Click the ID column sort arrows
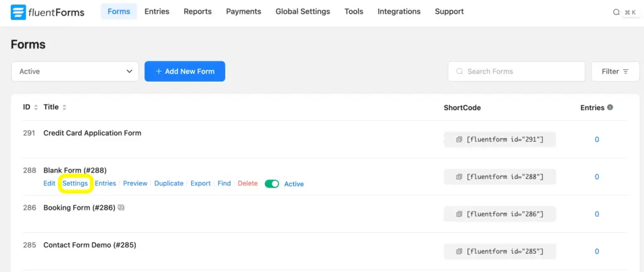Image resolution: width=644 pixels, height=272 pixels. point(36,107)
